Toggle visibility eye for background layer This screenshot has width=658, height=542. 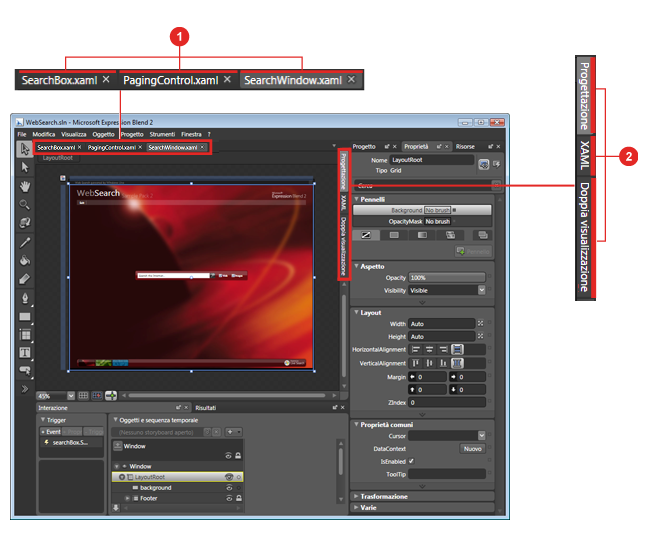point(229,487)
